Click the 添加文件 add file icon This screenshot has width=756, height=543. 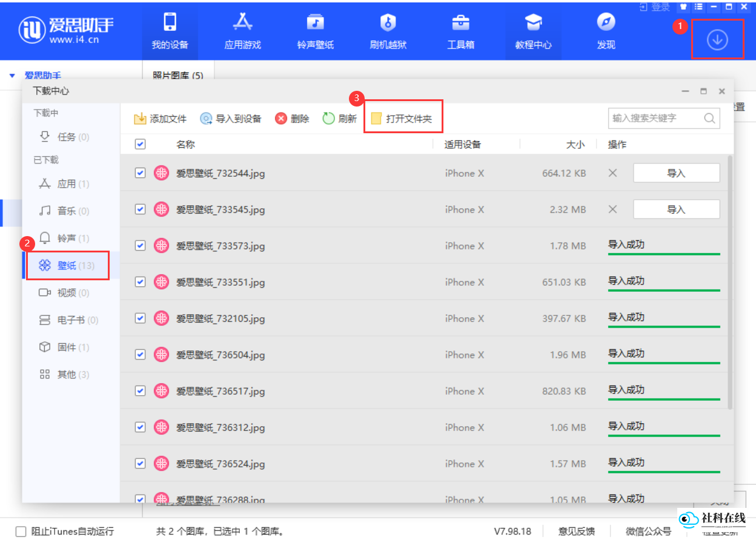tap(140, 118)
